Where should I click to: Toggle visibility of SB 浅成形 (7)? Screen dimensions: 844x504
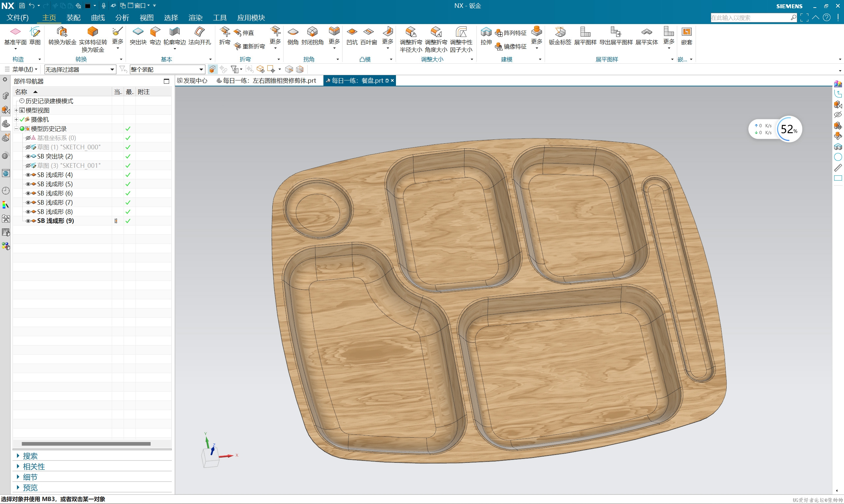tap(28, 202)
